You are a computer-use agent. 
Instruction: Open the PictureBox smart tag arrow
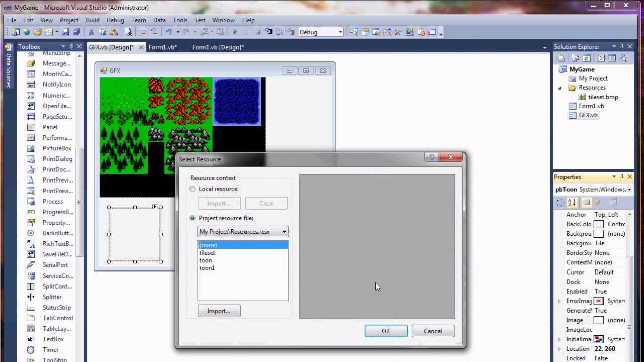click(x=155, y=207)
